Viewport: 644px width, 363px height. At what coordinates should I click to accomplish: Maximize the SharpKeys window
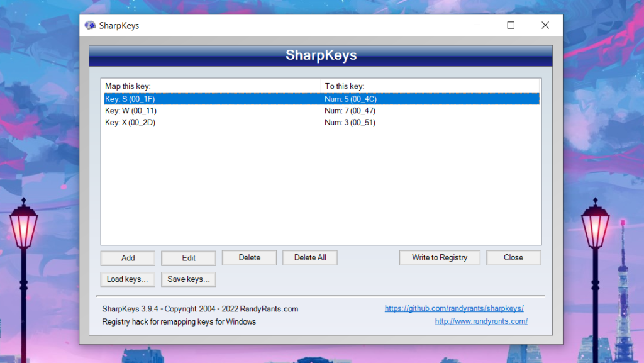click(511, 25)
